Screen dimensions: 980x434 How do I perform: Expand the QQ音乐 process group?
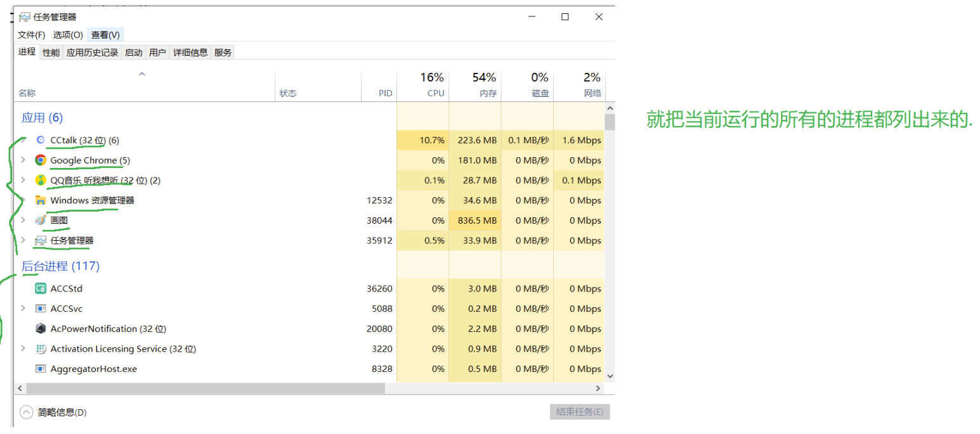23,181
